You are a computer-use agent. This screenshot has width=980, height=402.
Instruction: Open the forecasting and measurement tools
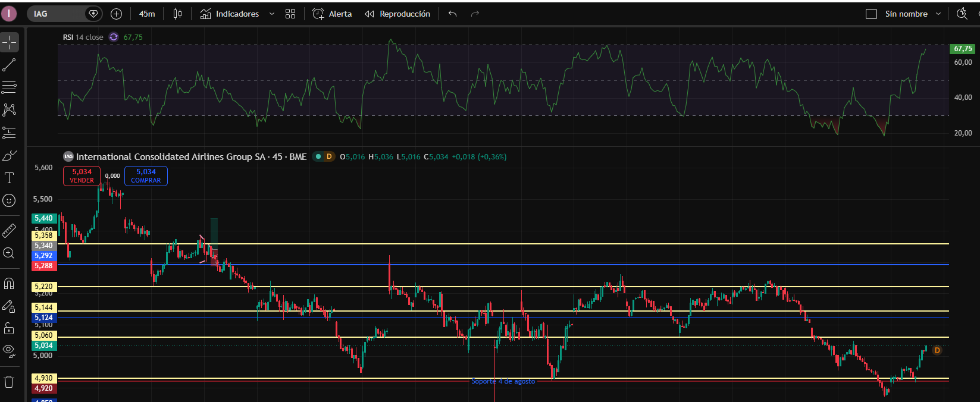point(10,133)
